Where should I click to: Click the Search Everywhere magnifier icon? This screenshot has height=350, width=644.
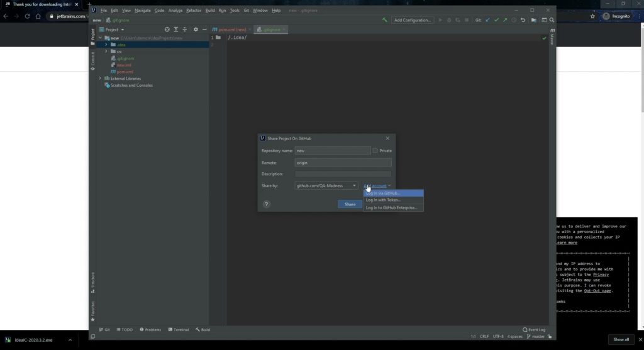coord(552,20)
